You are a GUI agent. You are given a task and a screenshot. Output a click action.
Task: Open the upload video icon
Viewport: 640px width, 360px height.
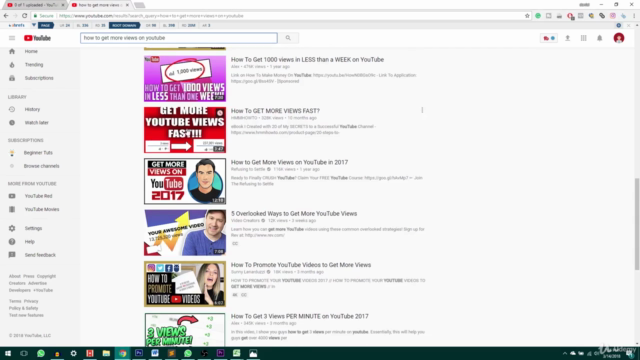click(x=567, y=38)
